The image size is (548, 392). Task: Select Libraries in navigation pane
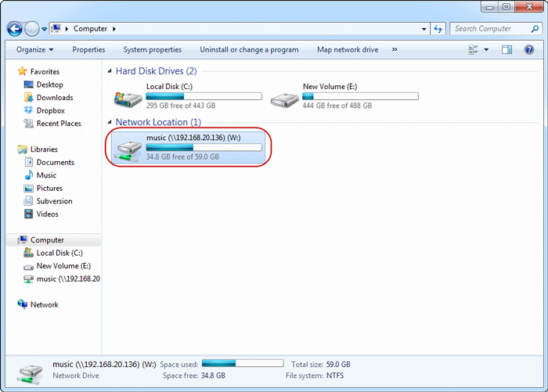pos(44,149)
